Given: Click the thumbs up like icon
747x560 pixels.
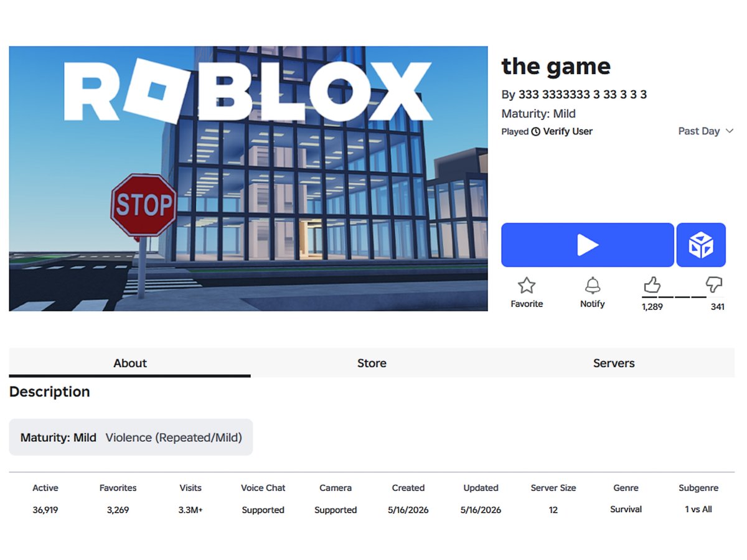Looking at the screenshot, I should click(x=652, y=286).
